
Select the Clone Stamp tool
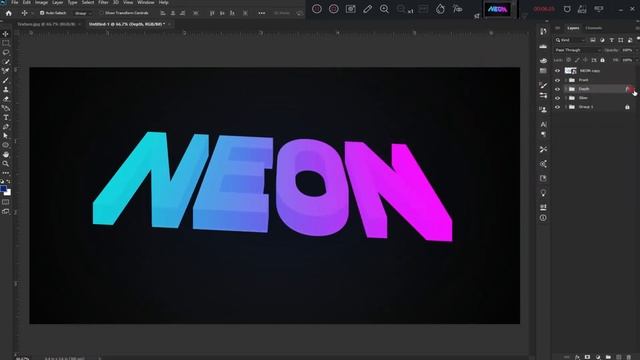pyautogui.click(x=6, y=89)
